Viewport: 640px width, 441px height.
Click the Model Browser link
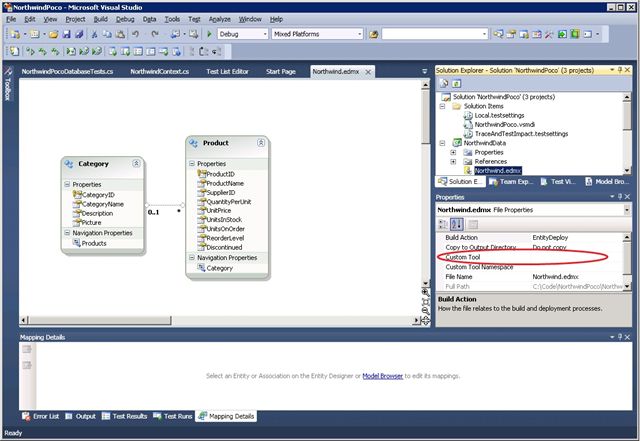[382, 376]
